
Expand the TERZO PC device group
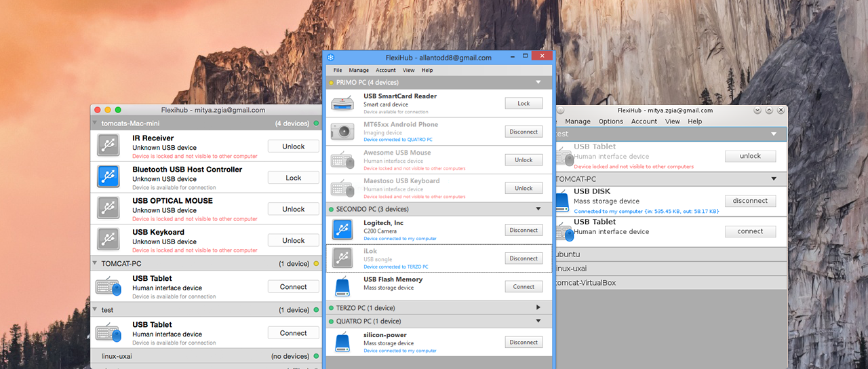[x=538, y=308]
